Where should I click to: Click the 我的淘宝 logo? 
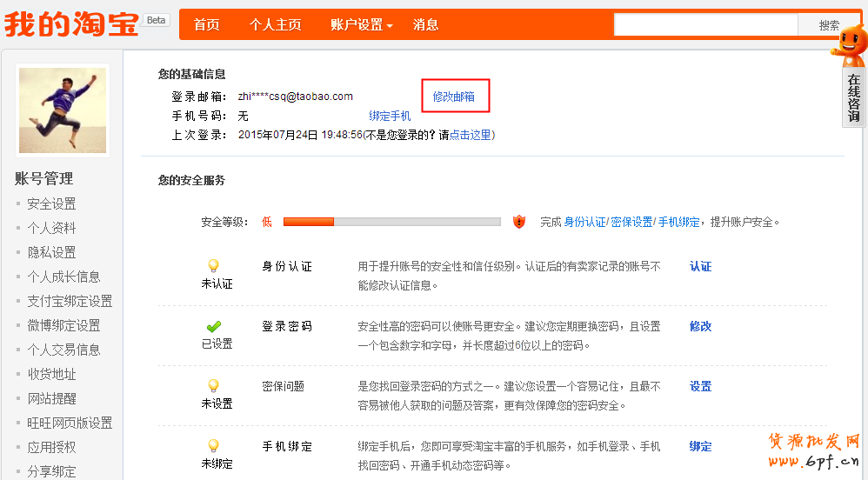[71, 23]
